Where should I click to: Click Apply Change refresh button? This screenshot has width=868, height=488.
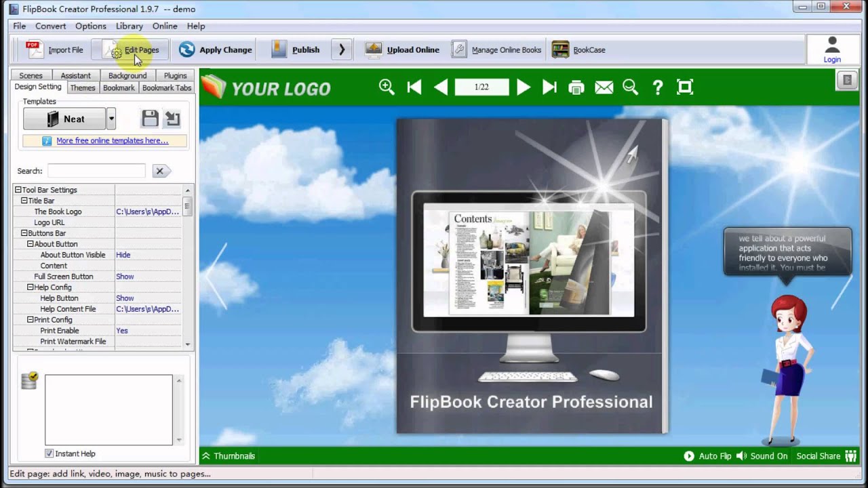(x=216, y=49)
